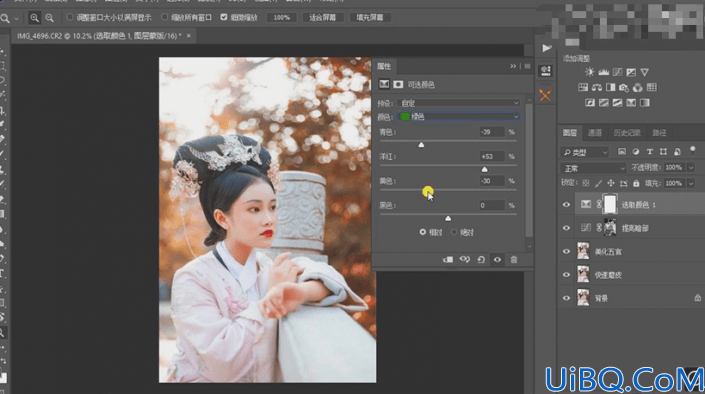Screen dimensions: 705x394
Task: Hide the 美化五官 layer
Action: pos(566,251)
